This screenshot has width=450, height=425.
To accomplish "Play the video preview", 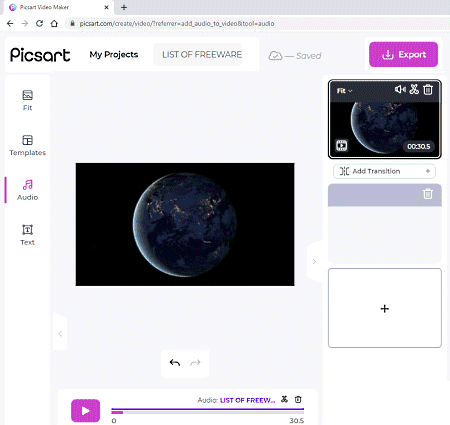I will point(86,411).
